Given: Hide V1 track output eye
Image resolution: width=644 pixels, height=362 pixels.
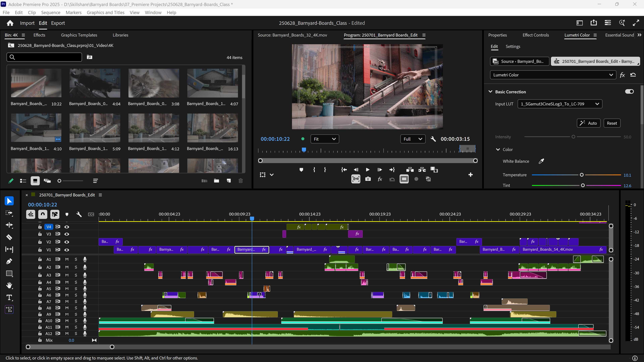Looking at the screenshot, I should tap(67, 250).
